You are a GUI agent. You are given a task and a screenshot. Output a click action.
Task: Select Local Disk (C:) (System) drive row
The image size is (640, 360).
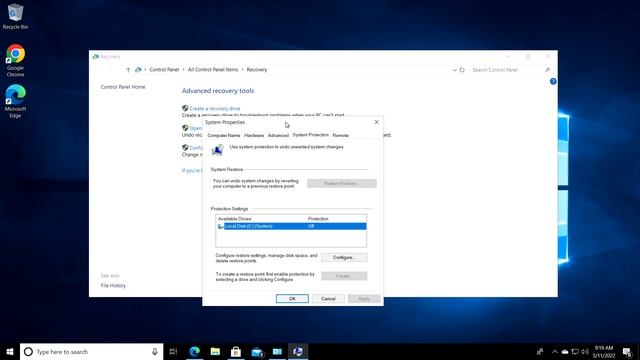[x=291, y=226]
